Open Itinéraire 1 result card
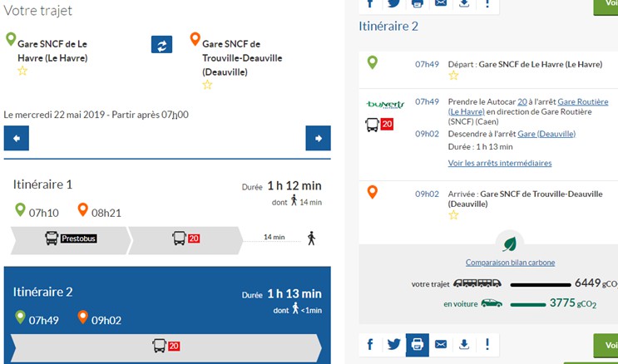The image size is (618, 364). pyautogui.click(x=166, y=212)
